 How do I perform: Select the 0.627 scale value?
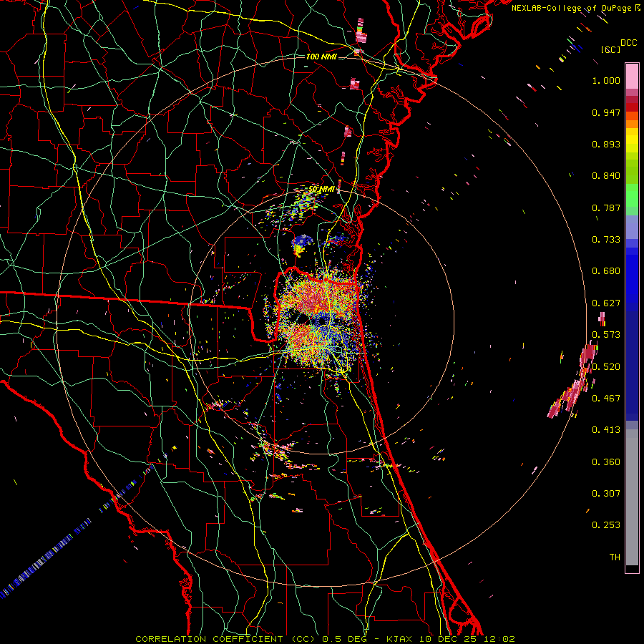tap(606, 303)
